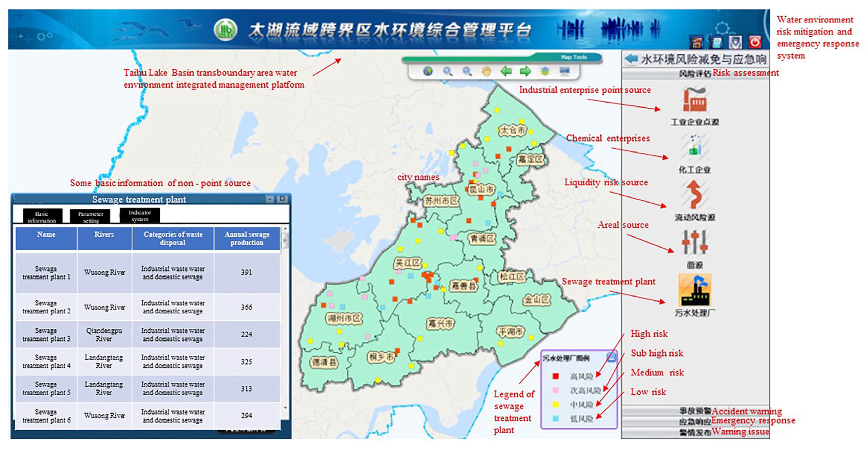Switch to the Parameter setting tab
This screenshot has width=868, height=449.
point(90,217)
